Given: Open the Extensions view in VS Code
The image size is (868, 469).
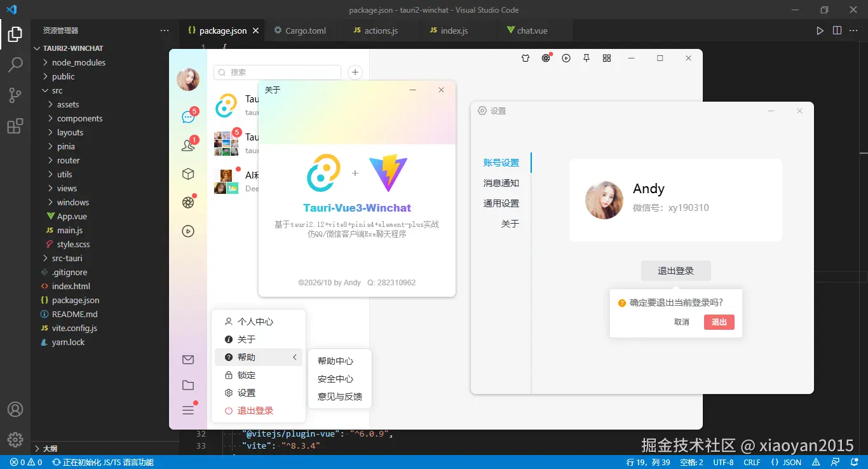Looking at the screenshot, I should [x=15, y=126].
